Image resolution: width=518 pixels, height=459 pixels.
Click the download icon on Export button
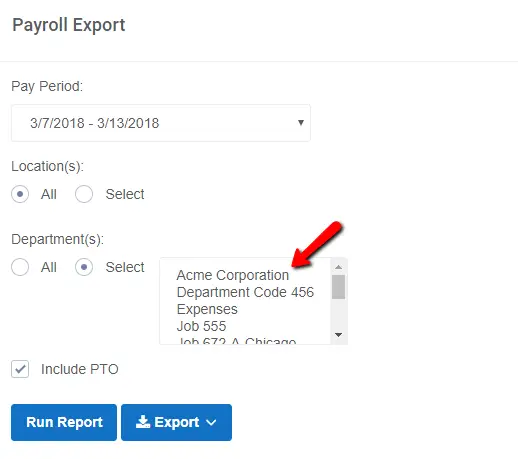[x=143, y=422]
